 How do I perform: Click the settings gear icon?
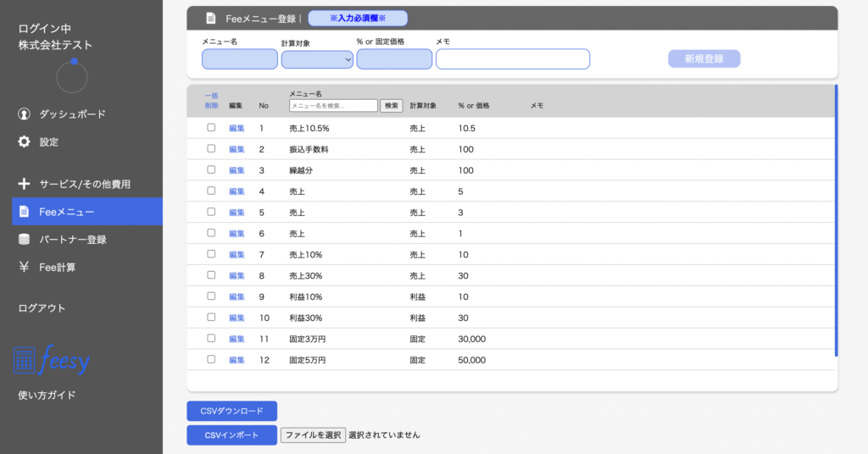coord(24,141)
